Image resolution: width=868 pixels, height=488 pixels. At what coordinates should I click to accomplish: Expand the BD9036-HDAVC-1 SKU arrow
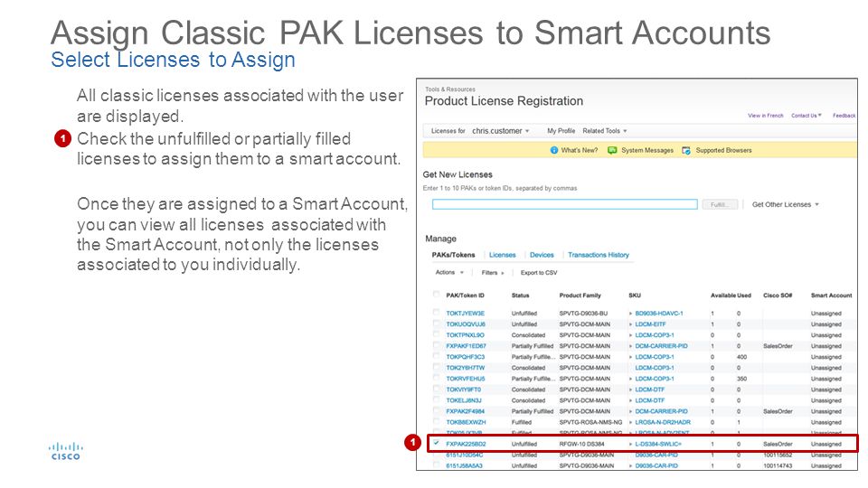click(630, 314)
